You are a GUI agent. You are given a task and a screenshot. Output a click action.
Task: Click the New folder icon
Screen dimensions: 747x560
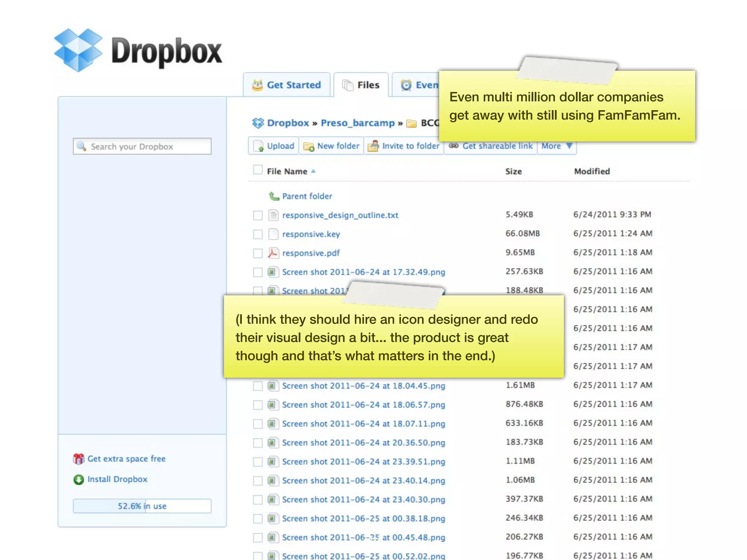pyautogui.click(x=309, y=147)
